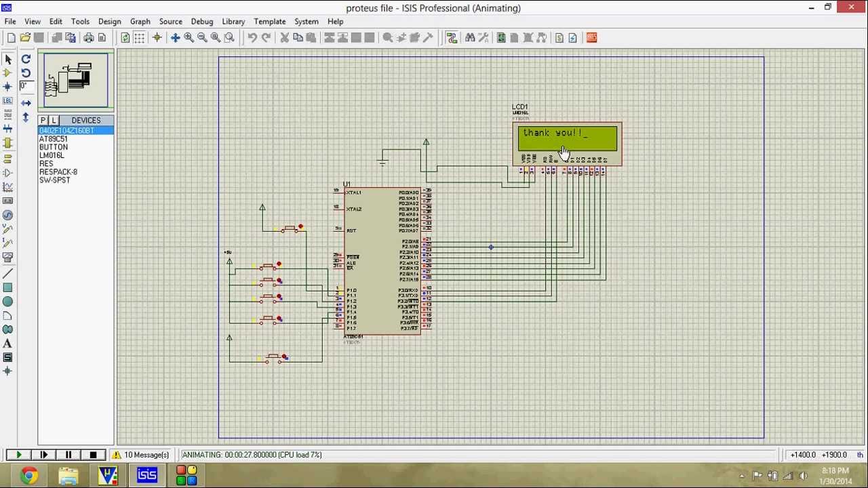Image resolution: width=868 pixels, height=488 pixels.
Task: Launch ARES netlist transfer
Action: click(x=591, y=38)
